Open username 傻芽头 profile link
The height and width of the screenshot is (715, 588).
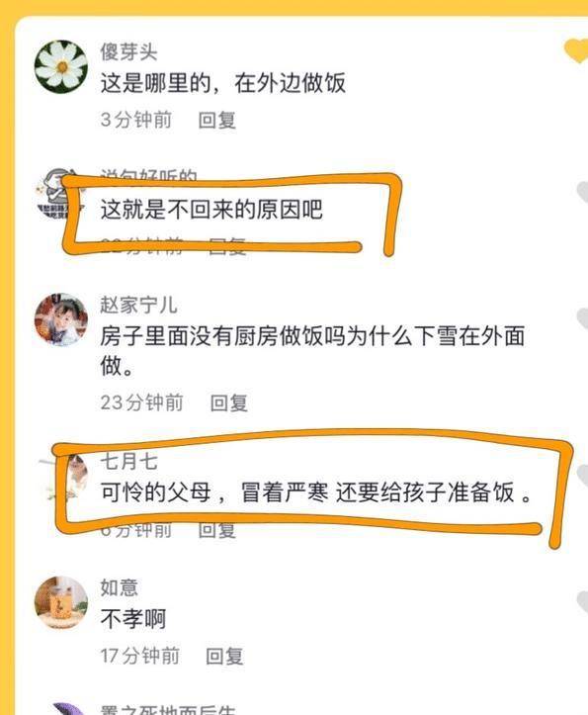click(129, 51)
